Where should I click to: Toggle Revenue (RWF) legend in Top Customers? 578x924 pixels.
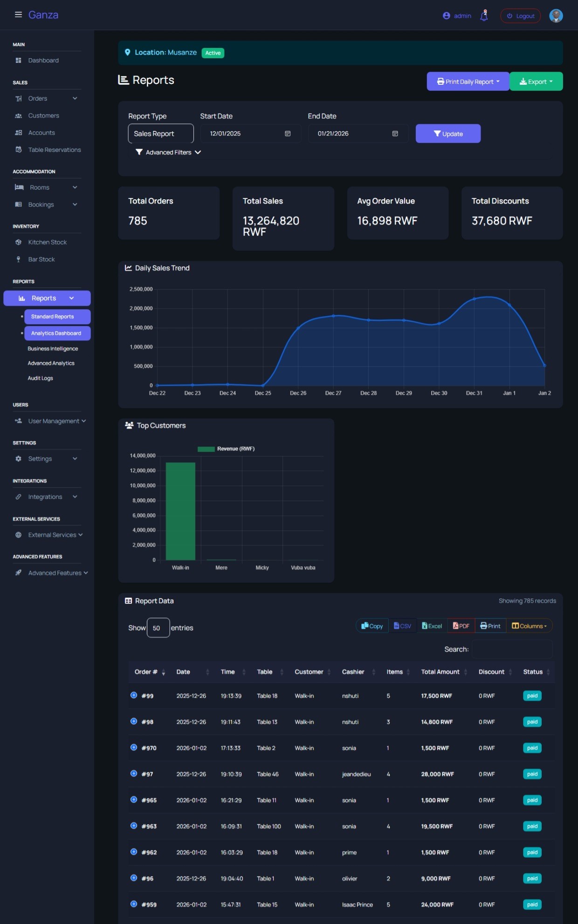(226, 449)
